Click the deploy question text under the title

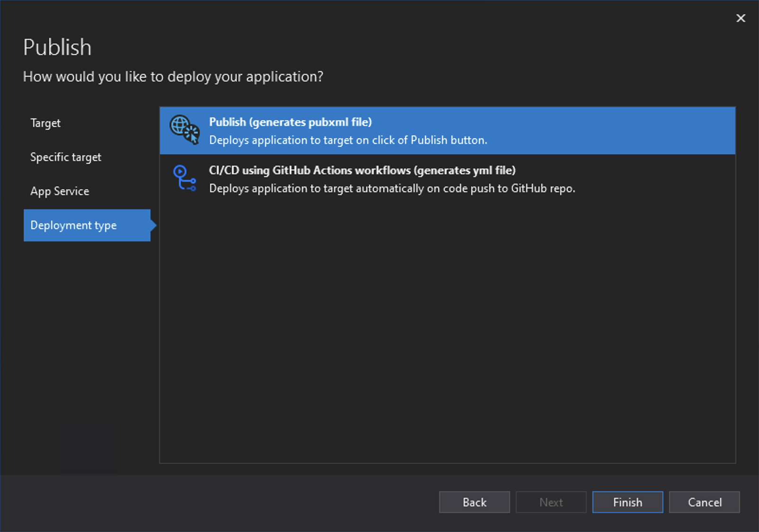click(x=174, y=77)
